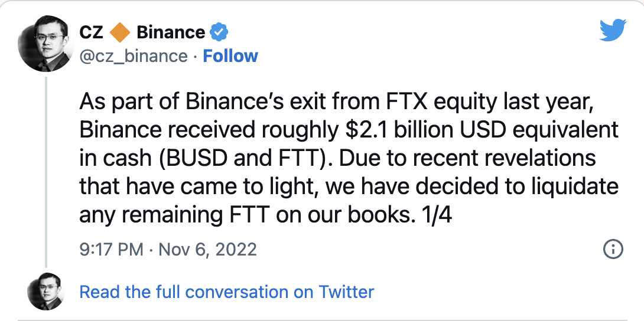This screenshot has height=321, width=644.
Task: Click the vertical thread connector line
Action: 45,171
